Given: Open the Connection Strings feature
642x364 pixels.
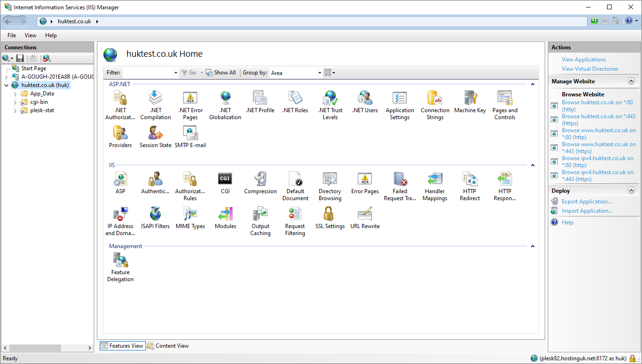Looking at the screenshot, I should click(435, 105).
